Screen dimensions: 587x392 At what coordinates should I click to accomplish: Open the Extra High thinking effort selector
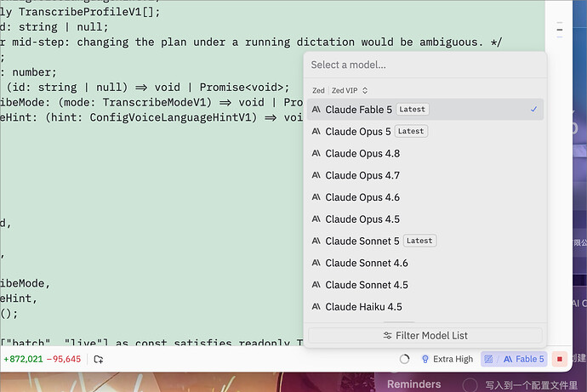point(447,359)
